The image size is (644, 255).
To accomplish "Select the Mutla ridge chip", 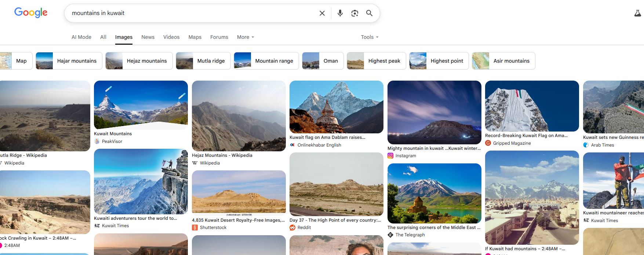I will coord(203,61).
